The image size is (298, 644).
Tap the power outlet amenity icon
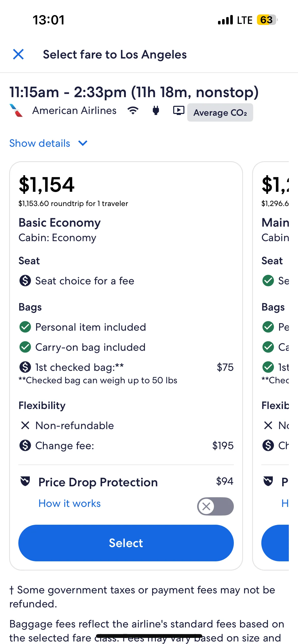pyautogui.click(x=156, y=110)
